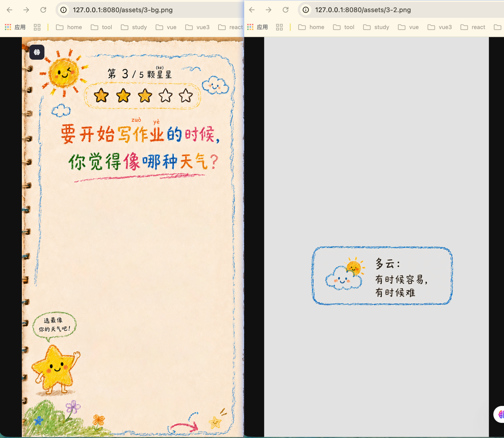This screenshot has height=438, width=504.
Task: Click the small cloud outline below the sun
Action: (61, 110)
